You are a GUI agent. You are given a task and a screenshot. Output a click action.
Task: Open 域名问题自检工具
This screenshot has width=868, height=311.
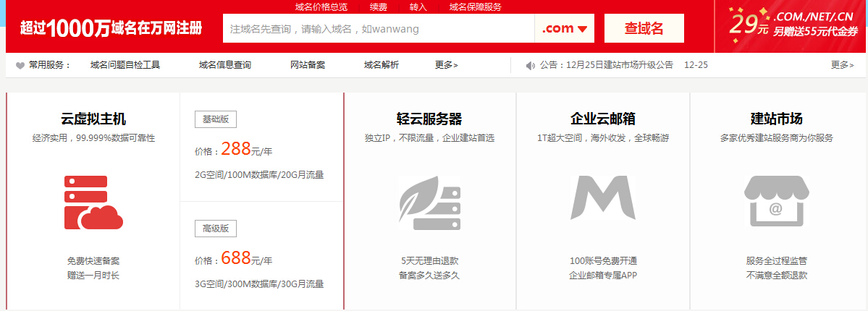(x=125, y=65)
